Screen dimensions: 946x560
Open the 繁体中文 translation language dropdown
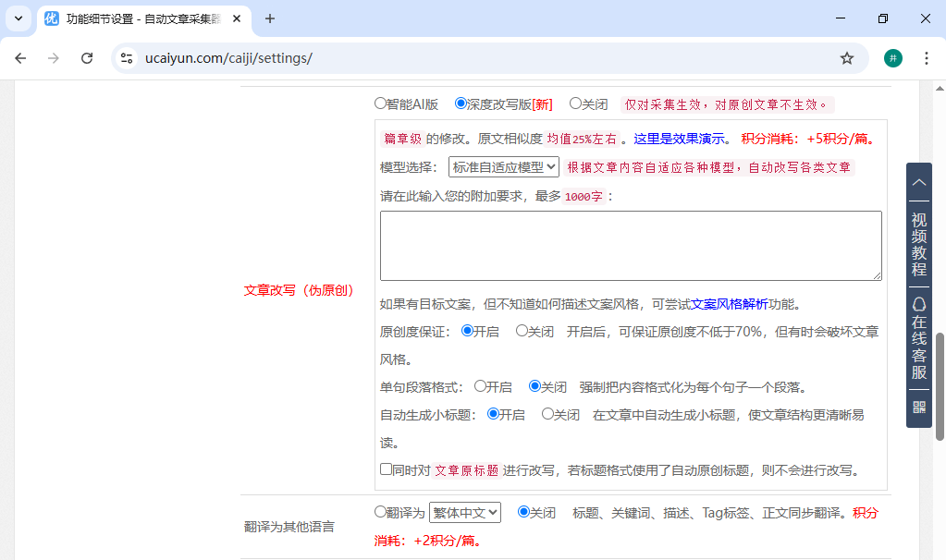tap(465, 512)
